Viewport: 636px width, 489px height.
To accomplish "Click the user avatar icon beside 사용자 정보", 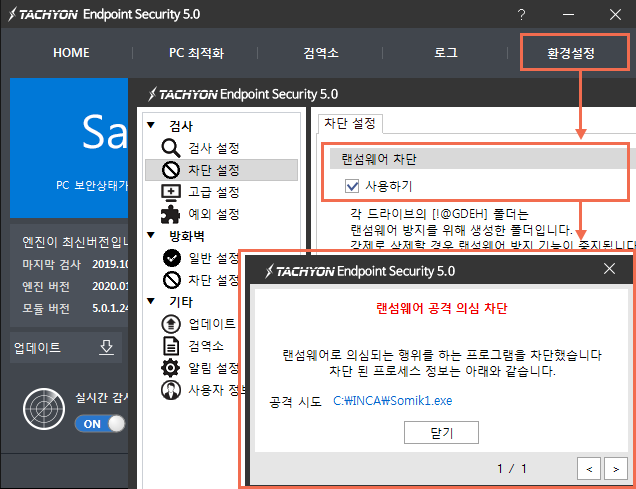I will (171, 390).
